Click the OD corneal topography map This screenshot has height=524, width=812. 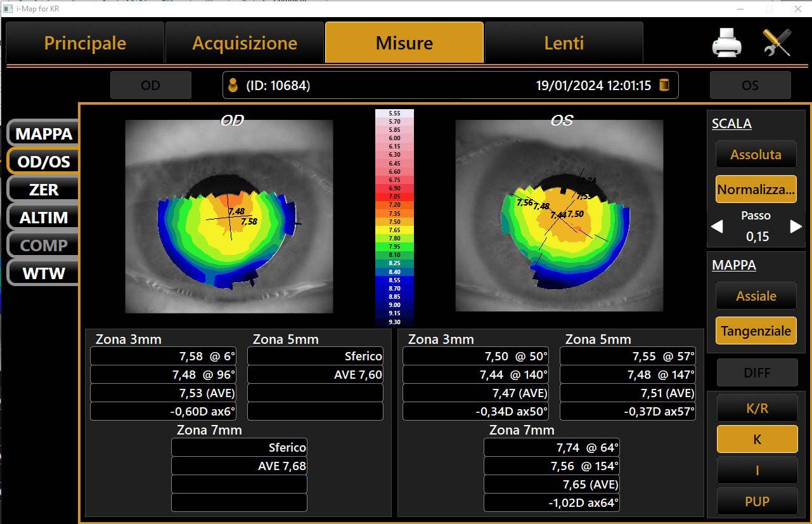pos(229,216)
